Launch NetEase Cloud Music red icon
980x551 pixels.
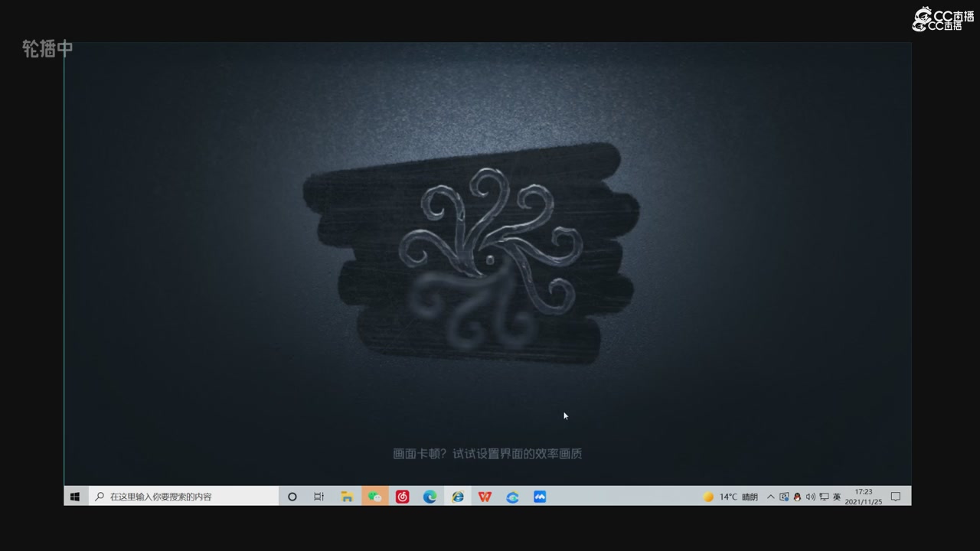click(402, 497)
